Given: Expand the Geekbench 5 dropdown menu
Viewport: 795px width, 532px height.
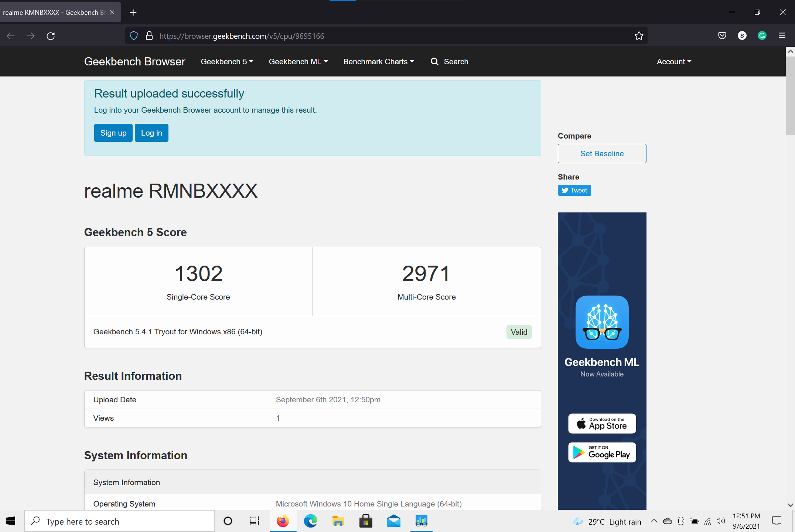Looking at the screenshot, I should 227,62.
